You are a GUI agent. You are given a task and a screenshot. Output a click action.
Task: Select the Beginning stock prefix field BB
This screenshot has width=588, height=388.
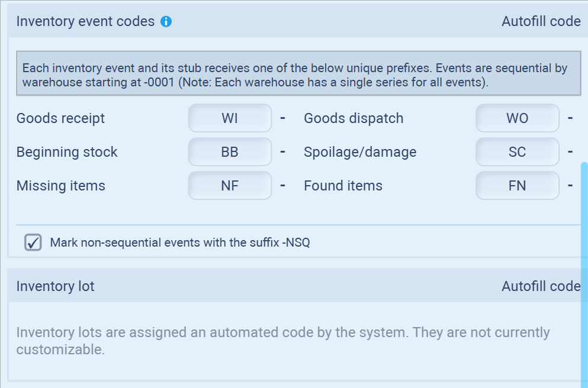click(x=230, y=152)
